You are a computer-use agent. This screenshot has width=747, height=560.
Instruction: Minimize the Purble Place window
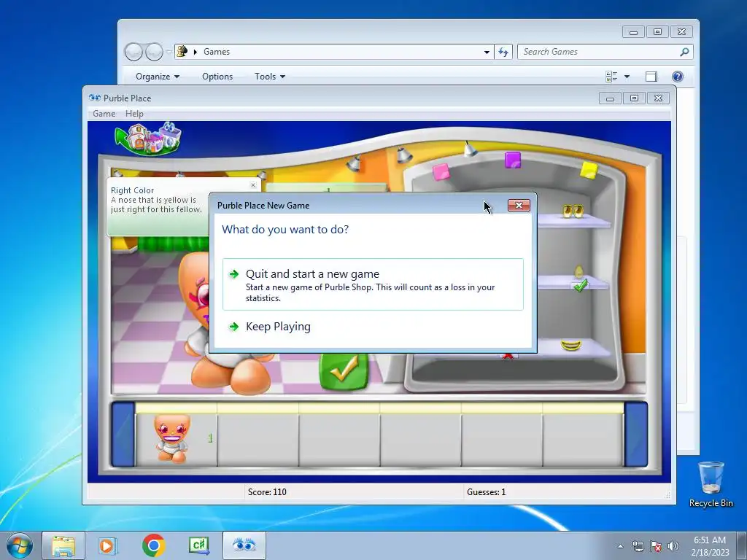[x=610, y=98]
